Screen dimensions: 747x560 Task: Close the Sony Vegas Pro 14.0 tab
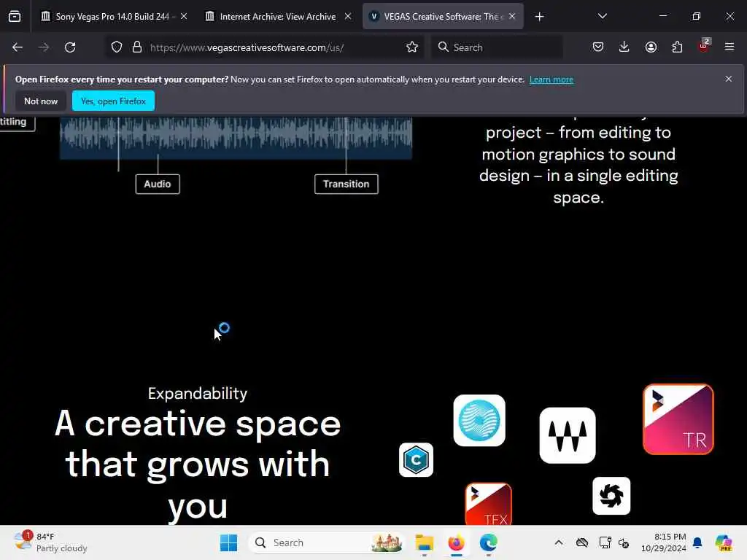coord(184,16)
